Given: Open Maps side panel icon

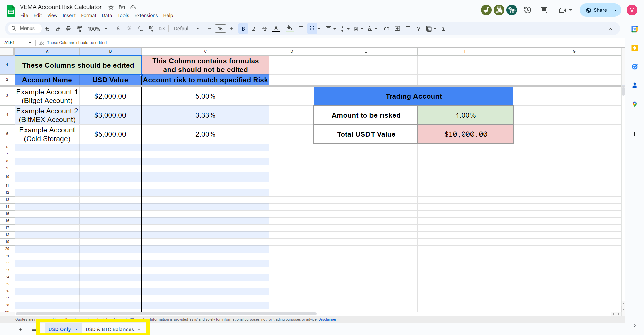Looking at the screenshot, I should click(634, 104).
